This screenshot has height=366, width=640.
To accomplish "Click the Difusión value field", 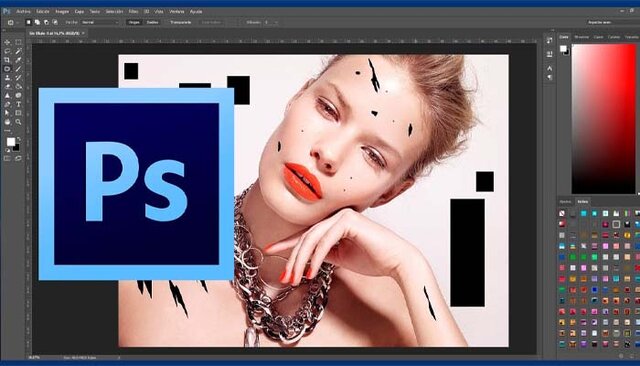I will coord(267,22).
